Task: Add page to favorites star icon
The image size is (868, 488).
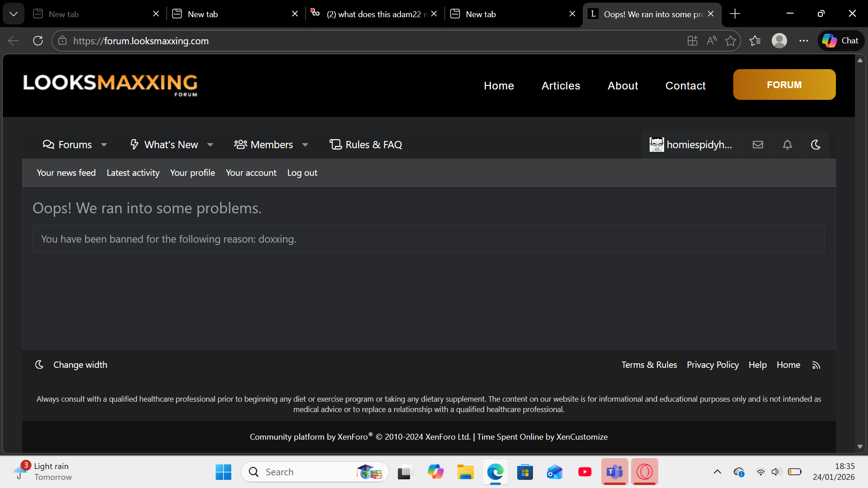Action: coord(731,41)
